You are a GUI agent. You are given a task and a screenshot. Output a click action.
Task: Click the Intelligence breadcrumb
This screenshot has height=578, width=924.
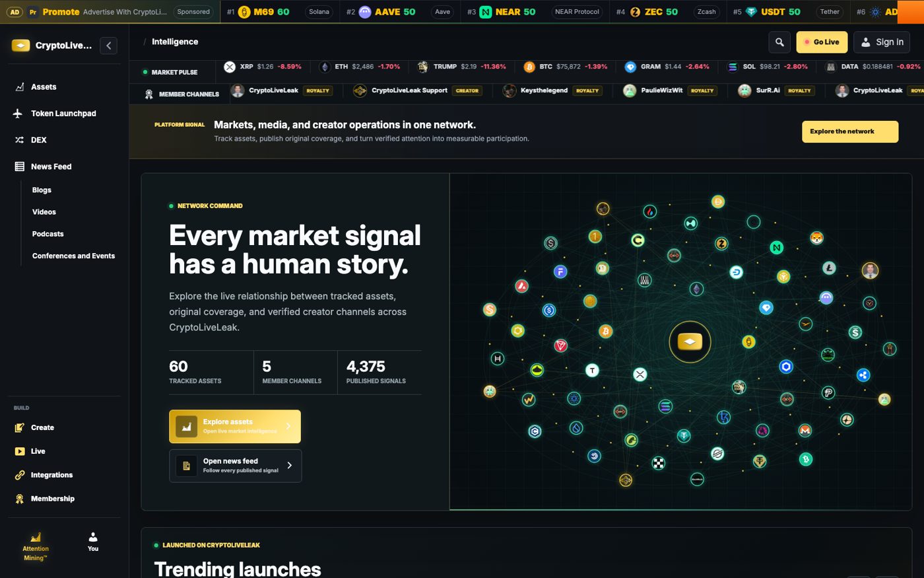[x=175, y=42]
